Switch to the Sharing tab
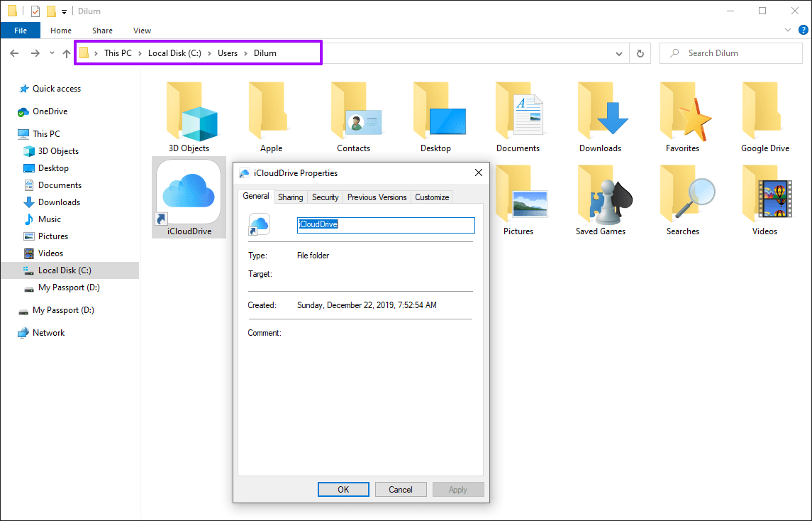The image size is (812, 521). click(291, 197)
